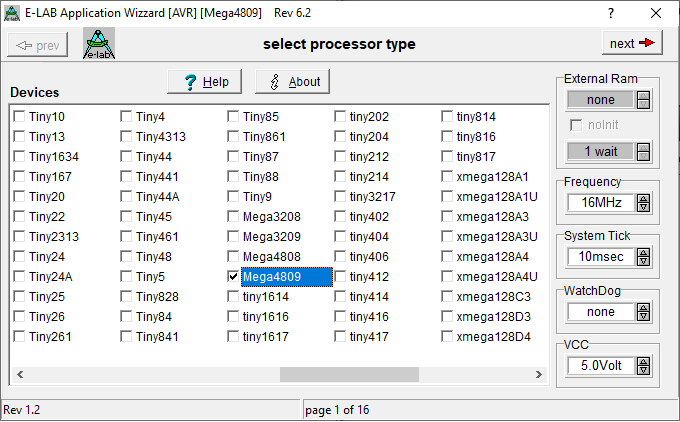
Task: Select the Tiny1634 label
Action: (54, 157)
